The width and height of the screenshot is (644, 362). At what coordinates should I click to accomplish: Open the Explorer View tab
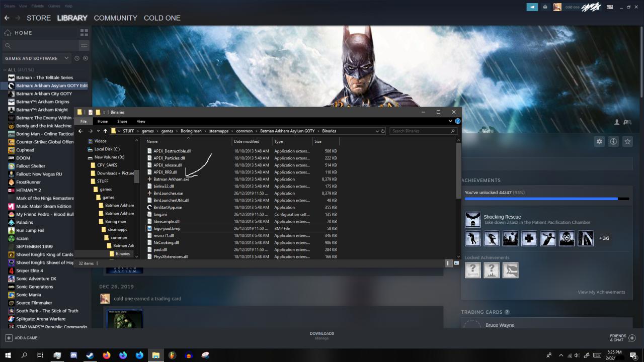coord(141,121)
